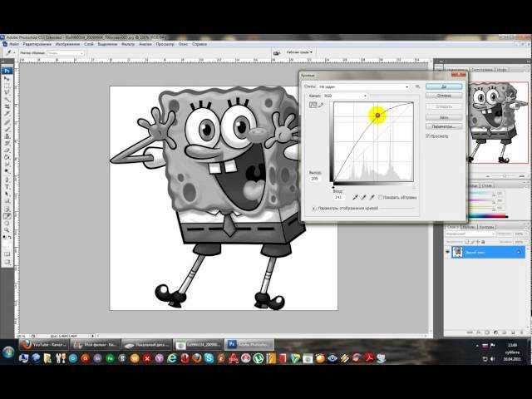Toggle lock transparent pixels in Layers panel

[x=467, y=242]
